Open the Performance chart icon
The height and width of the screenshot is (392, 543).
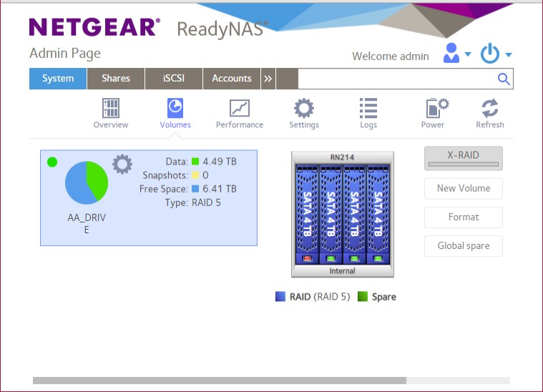[x=240, y=108]
